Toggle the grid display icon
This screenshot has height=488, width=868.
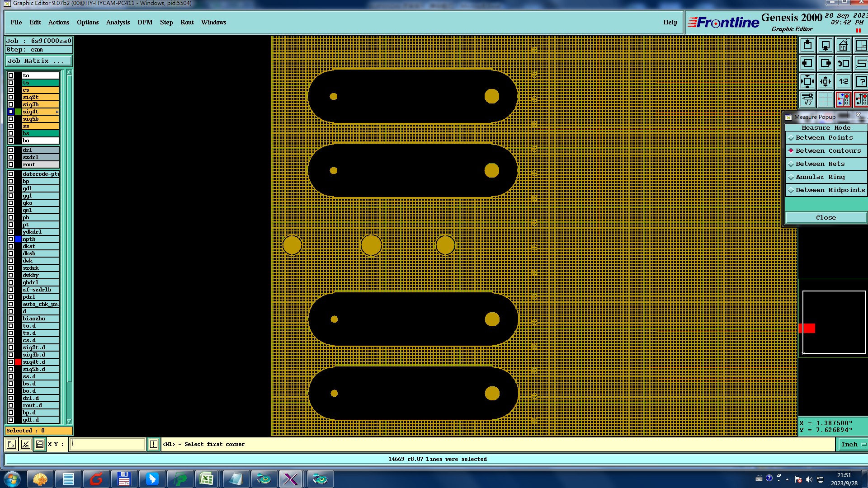826,99
